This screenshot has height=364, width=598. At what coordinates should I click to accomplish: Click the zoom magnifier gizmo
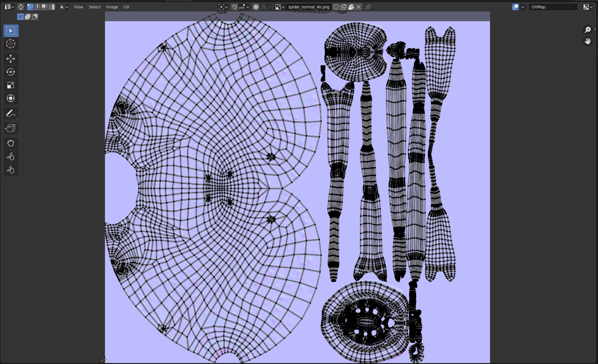pos(588,30)
